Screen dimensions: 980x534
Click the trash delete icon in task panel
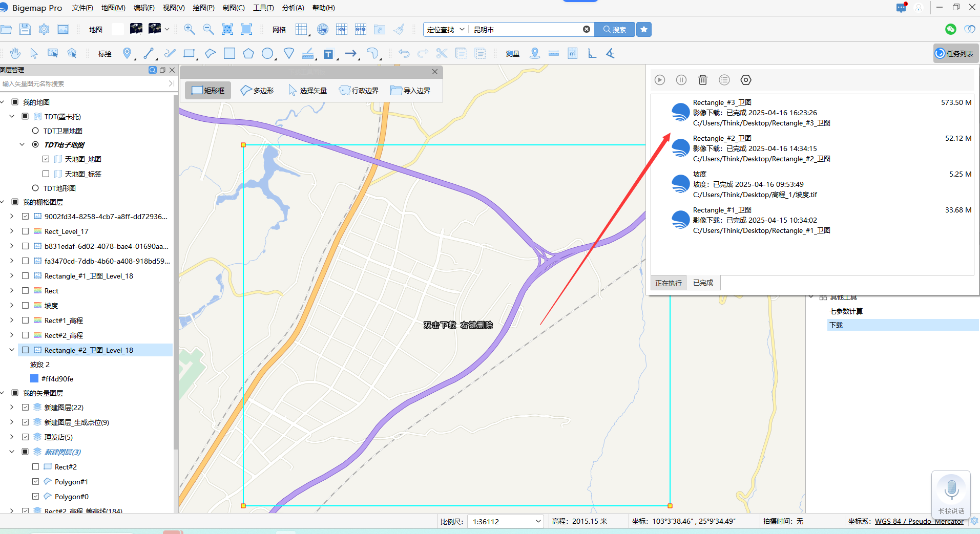pyautogui.click(x=703, y=80)
